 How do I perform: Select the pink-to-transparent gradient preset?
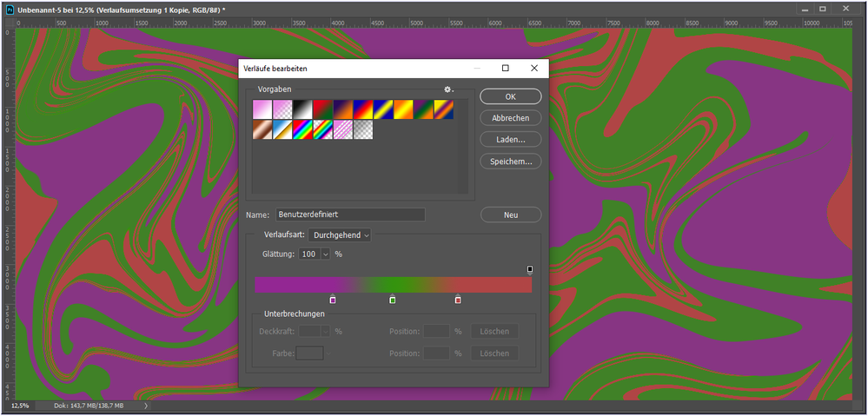coord(282,109)
